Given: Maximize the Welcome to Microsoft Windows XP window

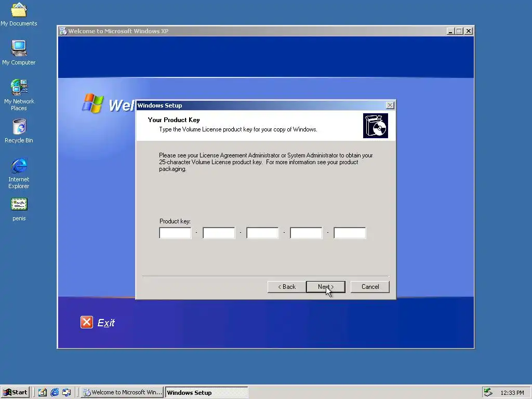Looking at the screenshot, I should pos(459,31).
